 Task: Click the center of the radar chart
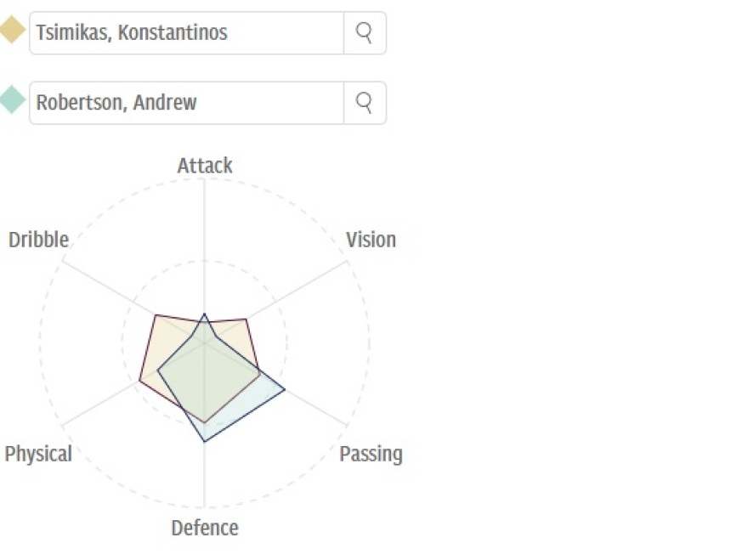point(204,342)
